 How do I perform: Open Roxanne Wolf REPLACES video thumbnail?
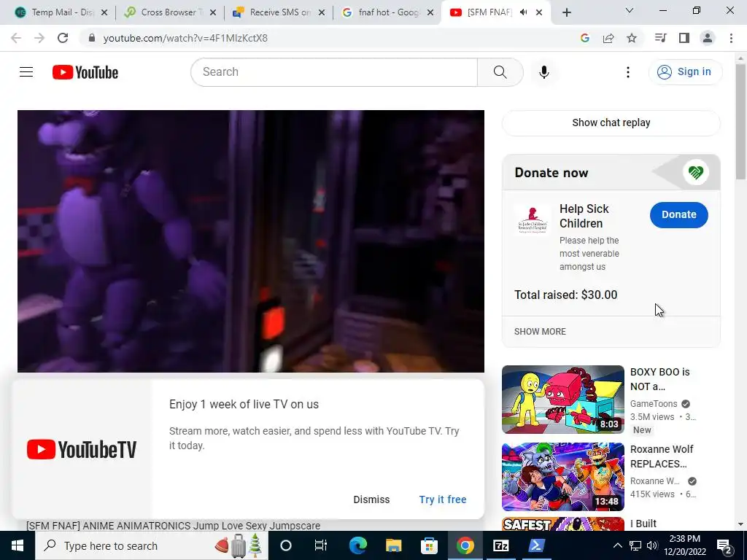562,477
